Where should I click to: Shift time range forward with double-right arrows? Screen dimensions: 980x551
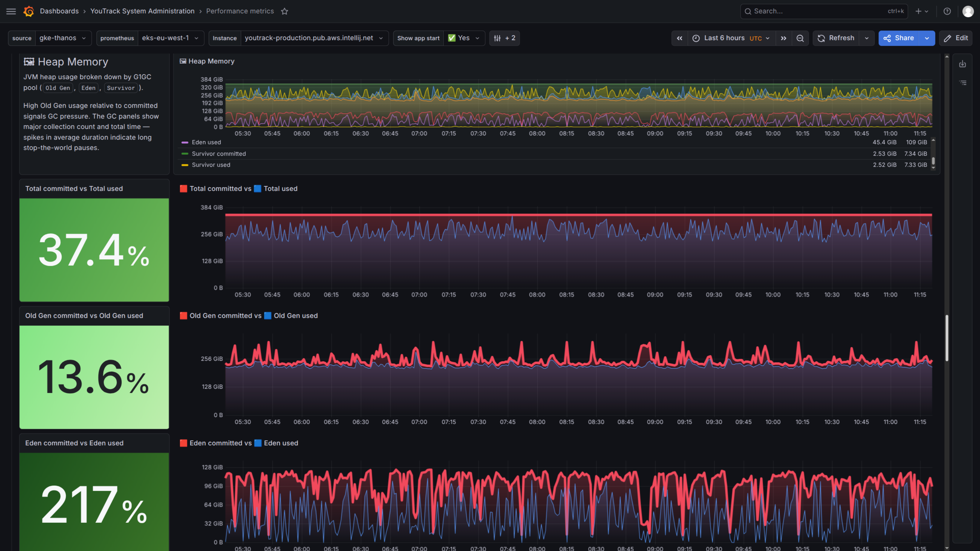(x=784, y=38)
